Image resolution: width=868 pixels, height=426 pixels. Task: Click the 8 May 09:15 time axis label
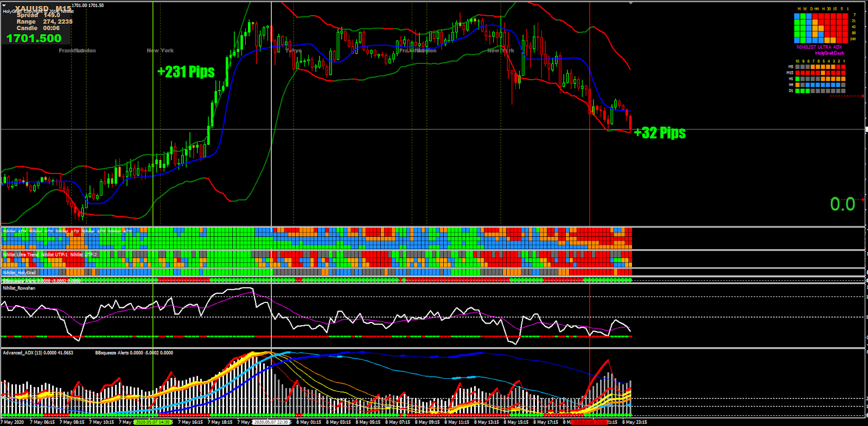(427, 422)
